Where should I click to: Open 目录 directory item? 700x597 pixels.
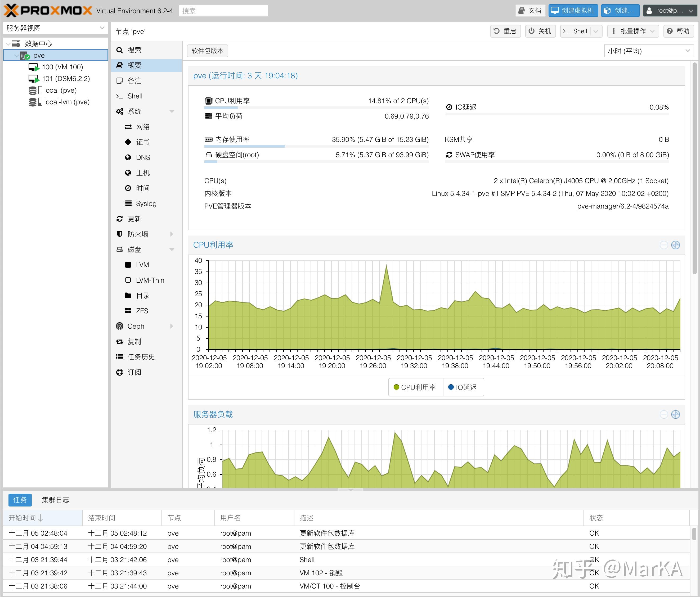coord(147,296)
